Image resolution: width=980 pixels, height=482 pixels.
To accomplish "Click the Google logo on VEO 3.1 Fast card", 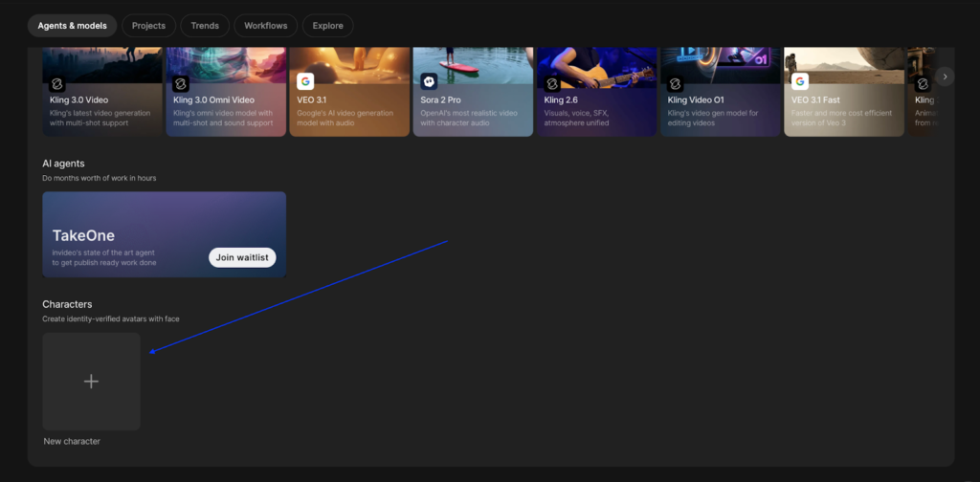I will [x=799, y=81].
